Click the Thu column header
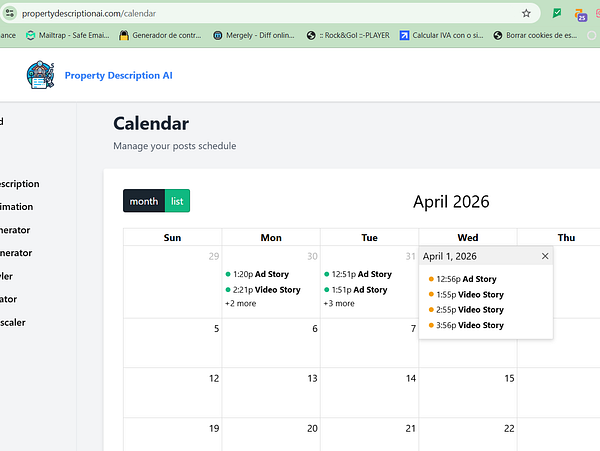This screenshot has width=600, height=451. click(566, 238)
